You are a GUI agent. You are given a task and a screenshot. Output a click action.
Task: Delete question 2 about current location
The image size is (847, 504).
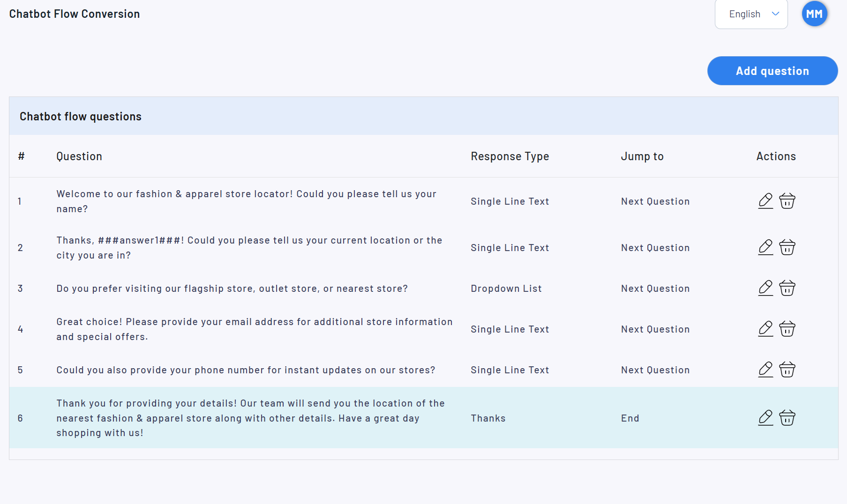coord(787,247)
